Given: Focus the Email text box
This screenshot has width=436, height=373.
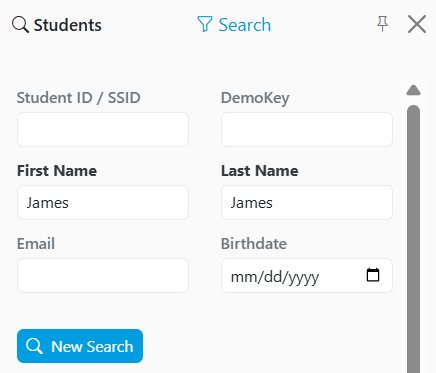Looking at the screenshot, I should (x=103, y=275).
